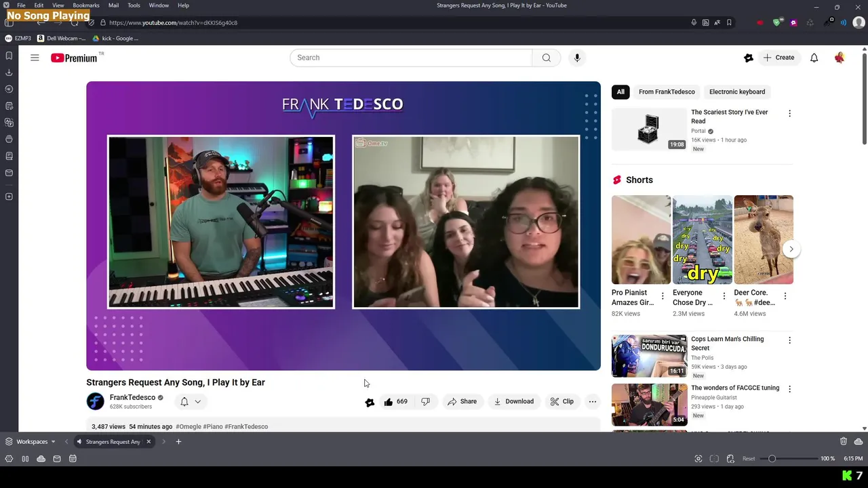Start voice search with microphone icon
Screen dimensions: 868x488
click(x=577, y=58)
